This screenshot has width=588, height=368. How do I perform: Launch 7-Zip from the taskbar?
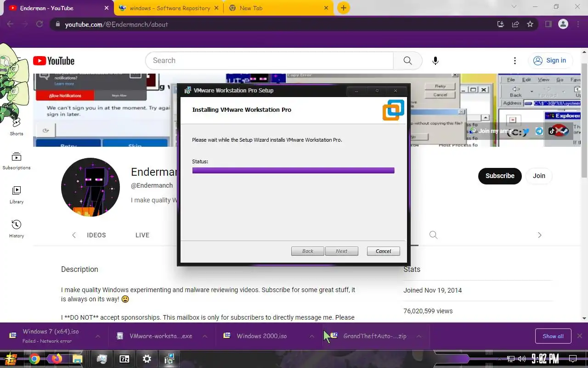124,359
